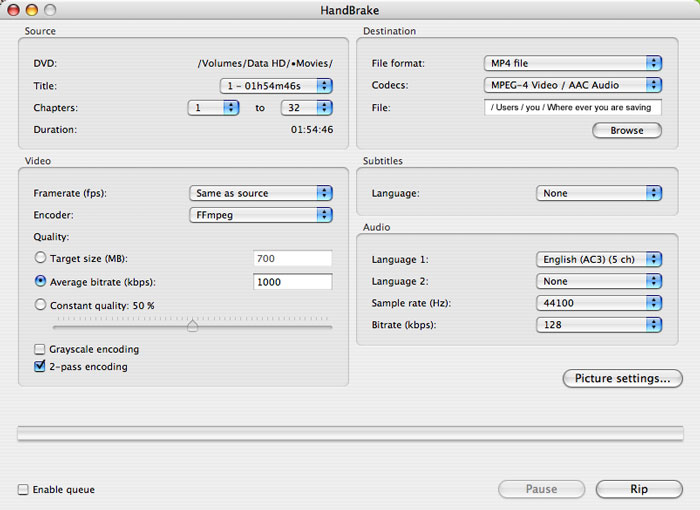Viewport: 700px width, 510px height.
Task: Click the yellow minimize window button
Action: [32, 10]
